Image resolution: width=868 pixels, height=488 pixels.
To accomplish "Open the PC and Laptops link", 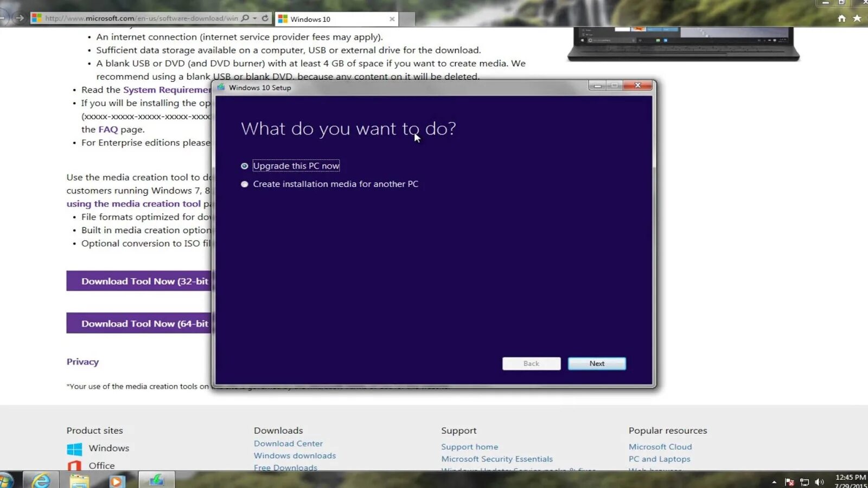I will [659, 459].
